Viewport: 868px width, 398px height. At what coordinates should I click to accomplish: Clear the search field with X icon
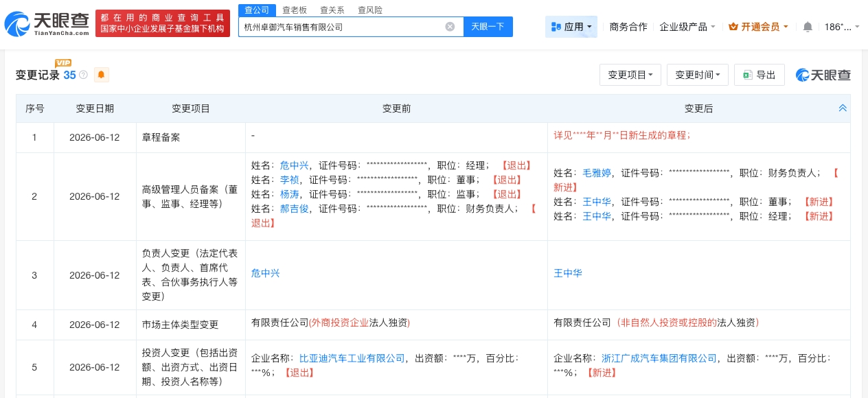(450, 27)
